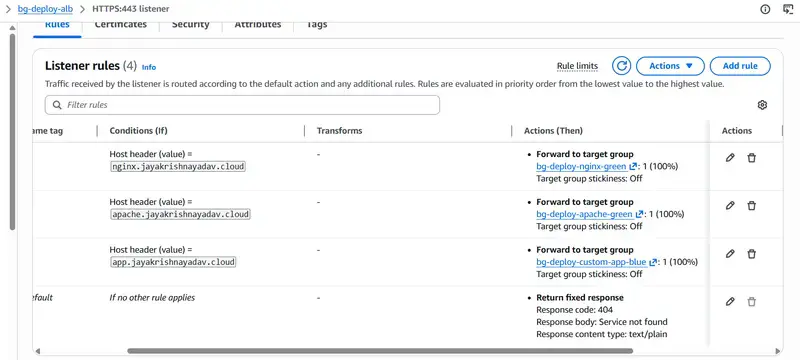Click the search magnifier in Filter rules
The height and width of the screenshot is (360, 800).
[x=57, y=105]
